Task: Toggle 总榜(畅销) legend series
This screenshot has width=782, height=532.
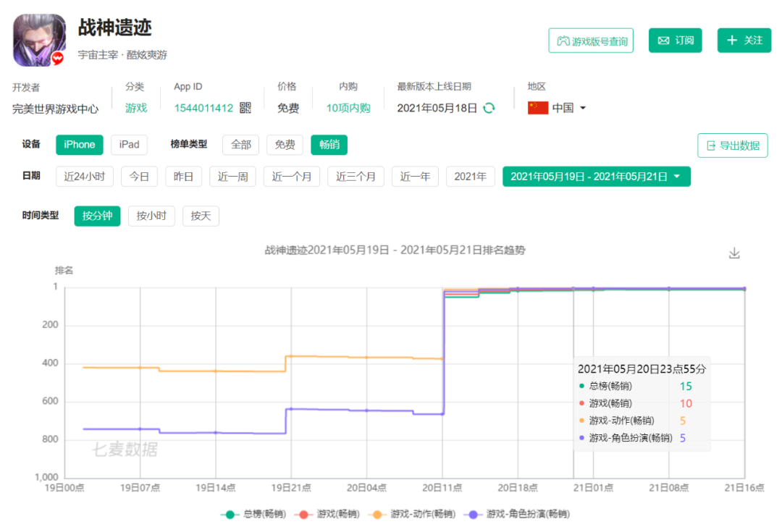Action: click(x=253, y=514)
